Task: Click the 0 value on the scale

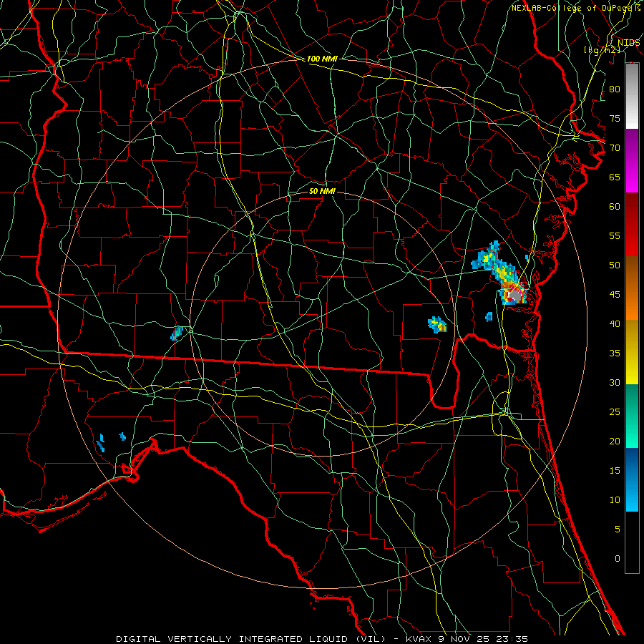Action: tap(618, 559)
